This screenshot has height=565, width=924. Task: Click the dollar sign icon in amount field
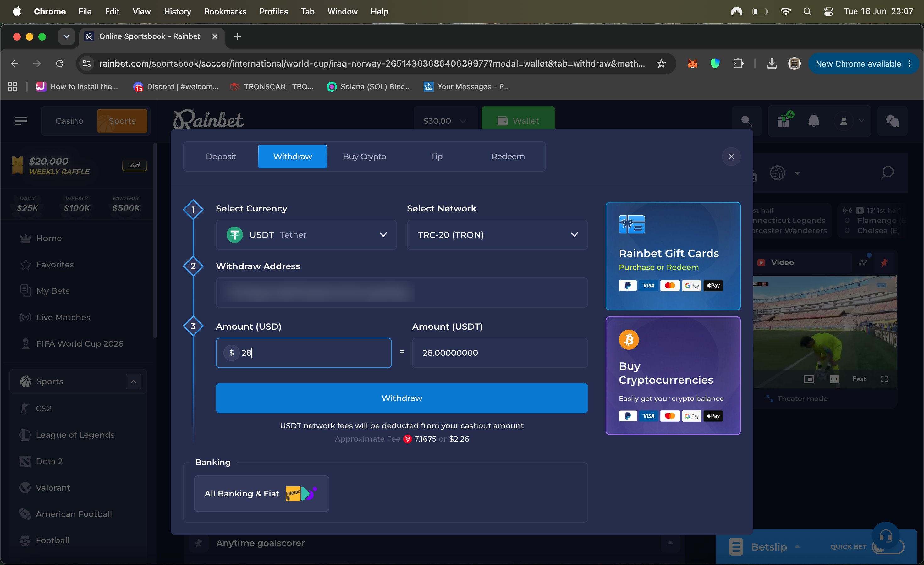231,353
